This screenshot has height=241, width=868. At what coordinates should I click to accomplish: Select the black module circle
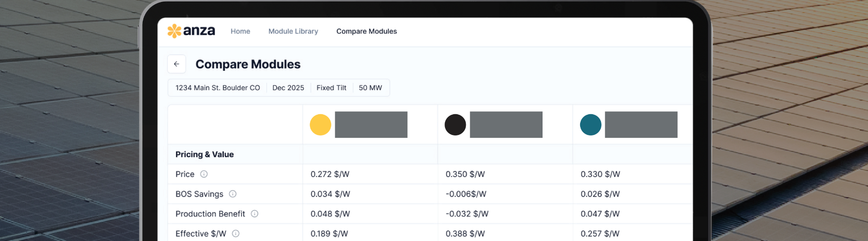[455, 125]
